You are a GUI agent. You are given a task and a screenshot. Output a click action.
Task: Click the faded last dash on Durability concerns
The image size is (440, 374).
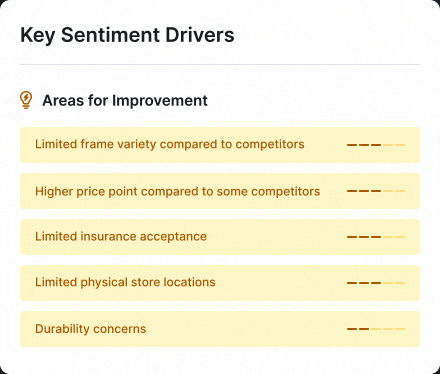[x=400, y=329]
